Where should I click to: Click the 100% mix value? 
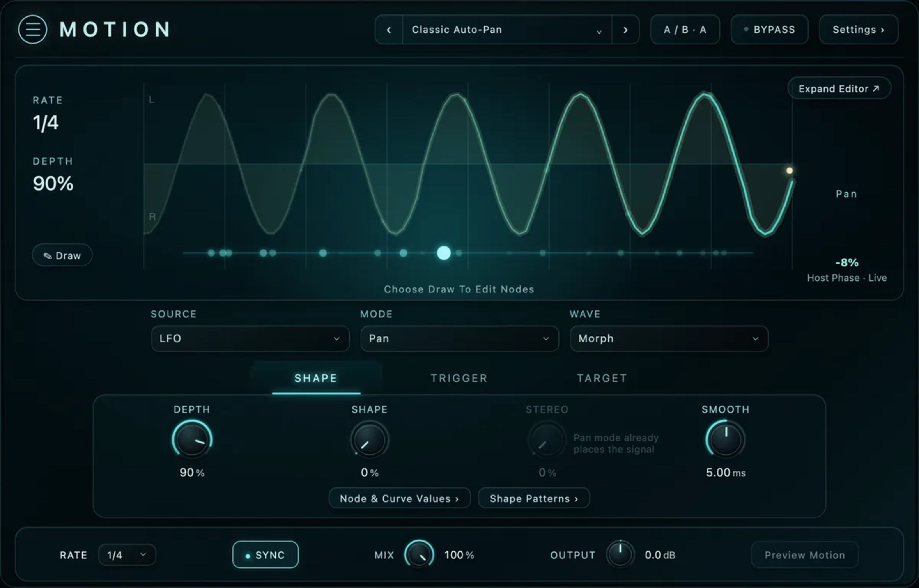(459, 555)
